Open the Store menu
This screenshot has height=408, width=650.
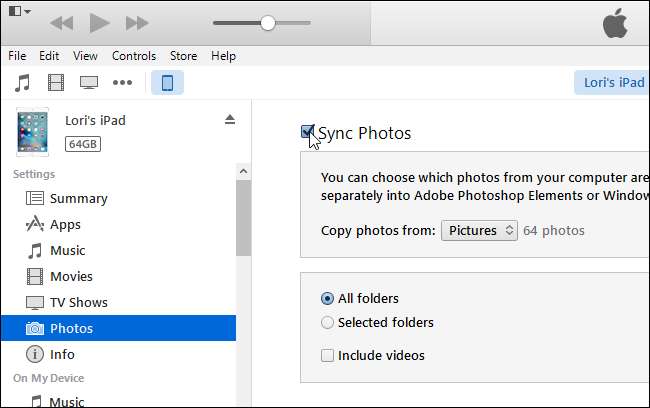(183, 56)
